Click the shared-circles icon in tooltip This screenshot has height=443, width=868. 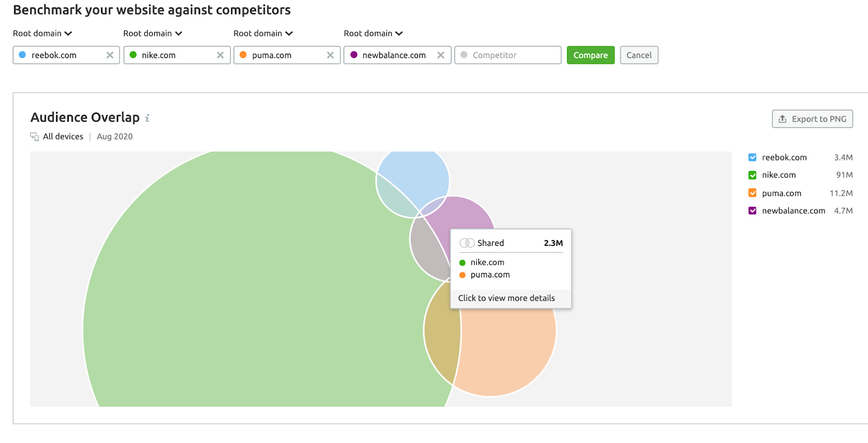(467, 243)
